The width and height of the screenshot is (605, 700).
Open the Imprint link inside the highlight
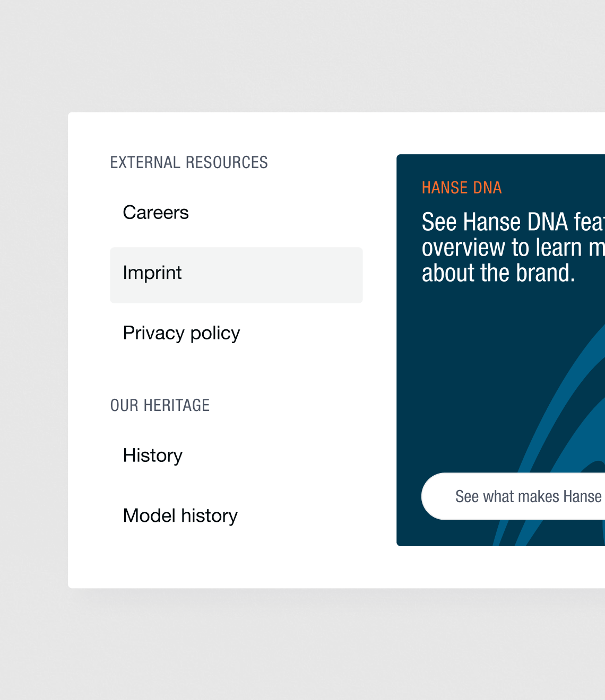[152, 273]
